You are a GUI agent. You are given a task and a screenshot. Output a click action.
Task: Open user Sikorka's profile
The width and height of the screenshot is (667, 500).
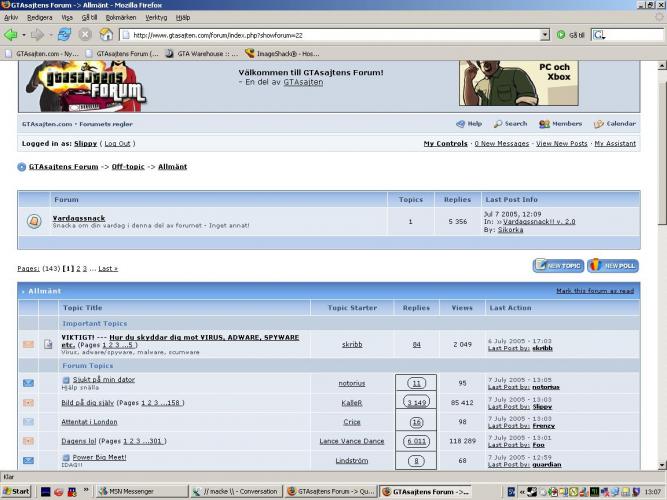coord(510,230)
